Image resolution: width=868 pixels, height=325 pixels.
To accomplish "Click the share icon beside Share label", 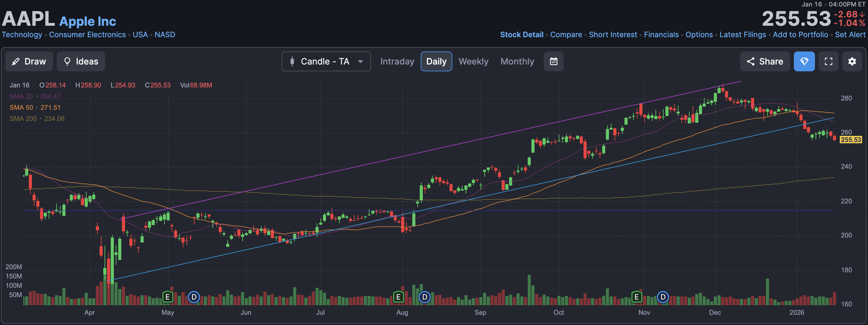I will (750, 61).
